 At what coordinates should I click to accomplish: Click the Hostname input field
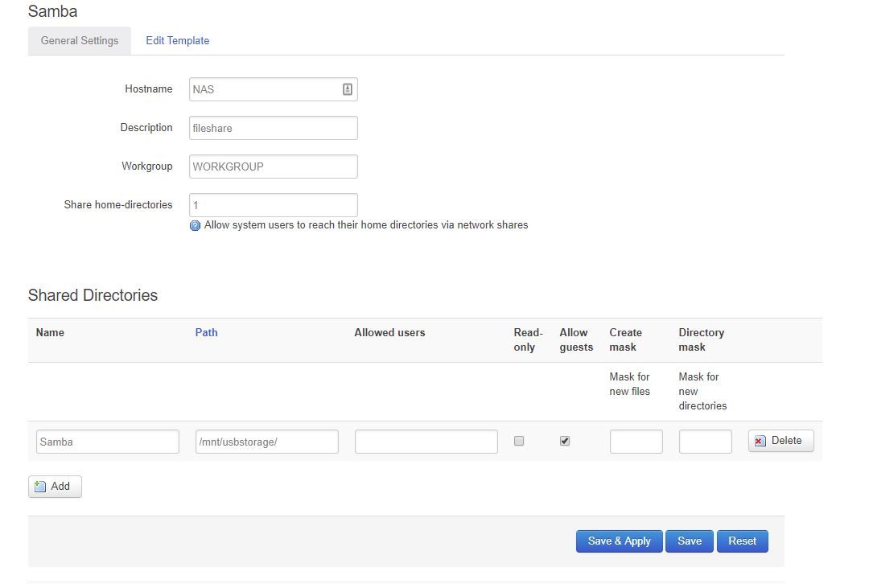pyautogui.click(x=274, y=89)
